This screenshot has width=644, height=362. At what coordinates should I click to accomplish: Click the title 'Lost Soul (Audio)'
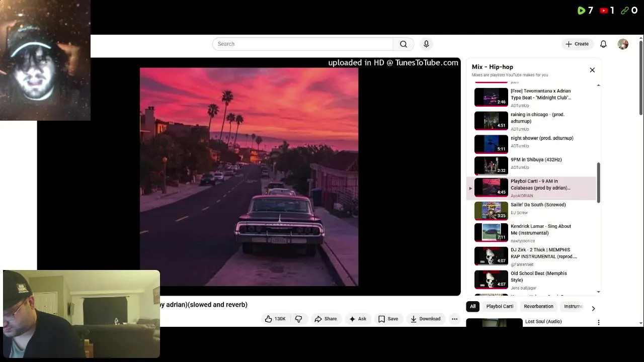coord(543,321)
